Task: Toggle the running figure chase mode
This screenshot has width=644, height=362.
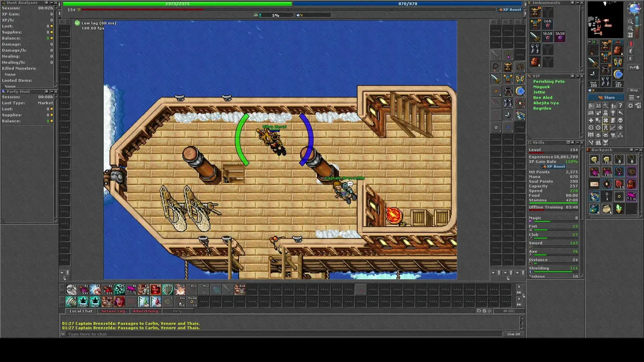Action: pyautogui.click(x=631, y=52)
